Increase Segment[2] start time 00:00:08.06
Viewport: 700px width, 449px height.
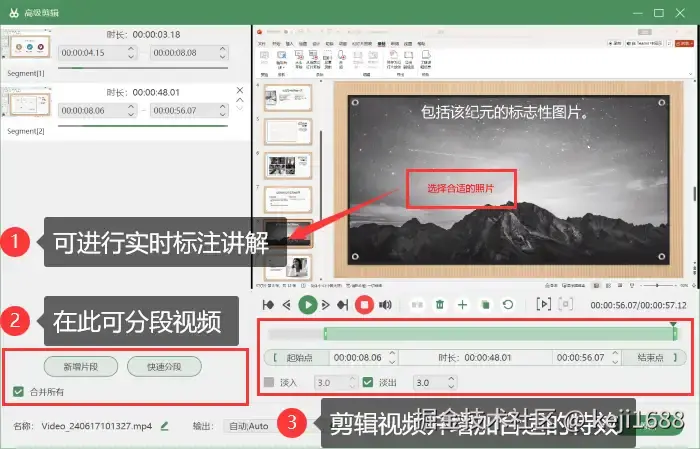[131, 107]
